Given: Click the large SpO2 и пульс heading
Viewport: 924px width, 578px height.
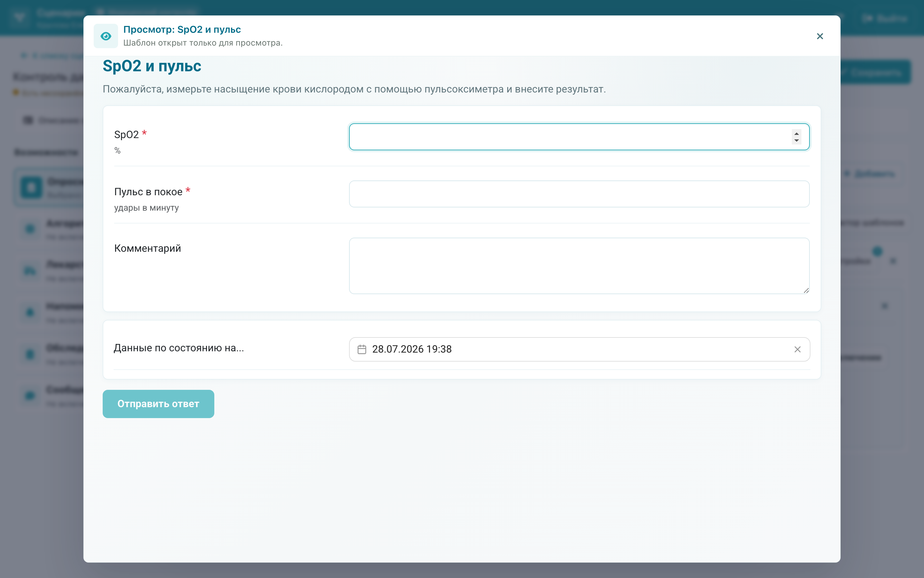Looking at the screenshot, I should [152, 66].
